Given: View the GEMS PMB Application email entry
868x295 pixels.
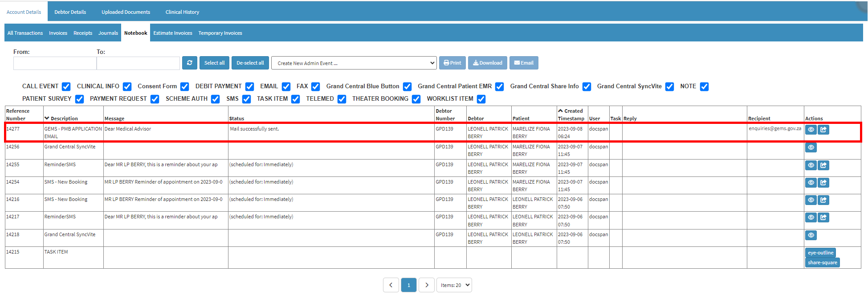Looking at the screenshot, I should (811, 130).
